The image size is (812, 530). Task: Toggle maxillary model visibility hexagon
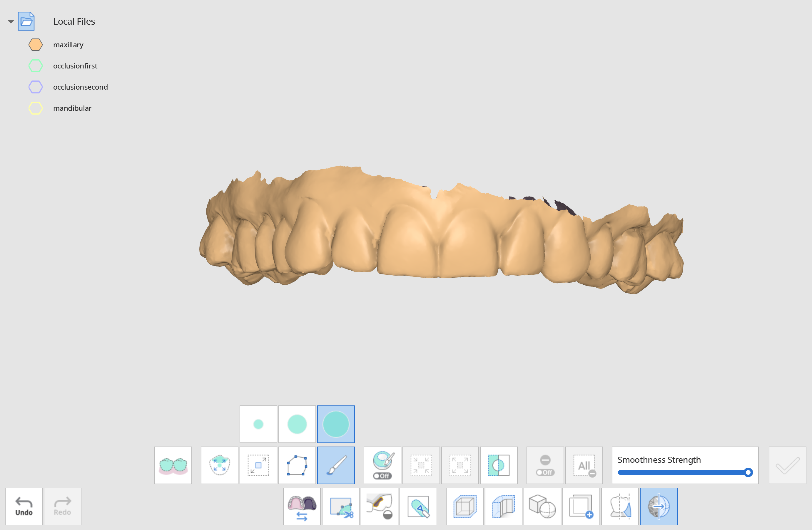coord(36,45)
